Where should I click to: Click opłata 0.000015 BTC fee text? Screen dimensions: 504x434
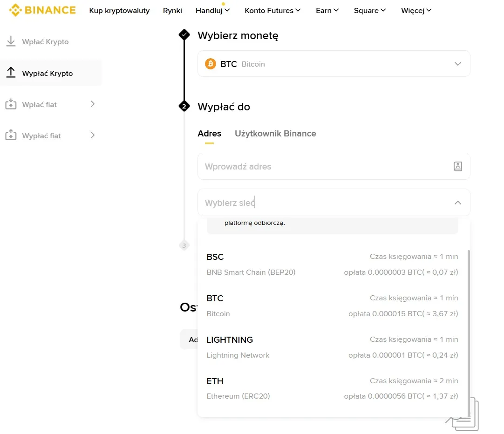[403, 314]
